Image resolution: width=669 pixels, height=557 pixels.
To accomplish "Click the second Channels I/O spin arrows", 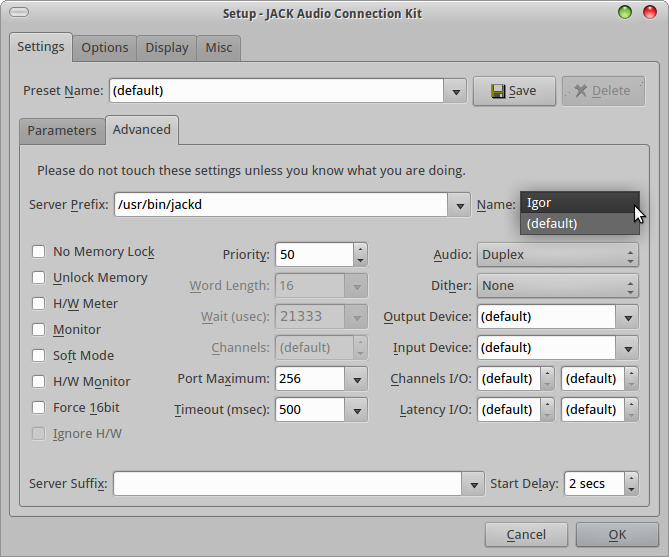I will click(631, 379).
